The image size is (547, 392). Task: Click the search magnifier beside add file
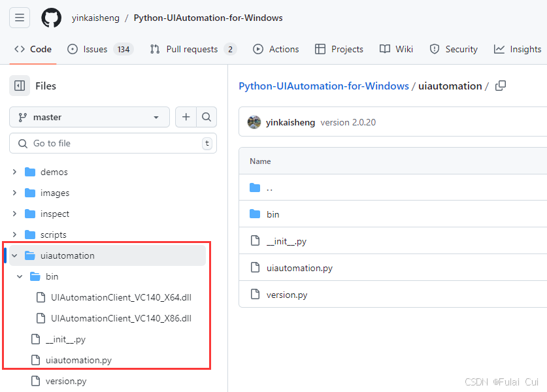(207, 117)
